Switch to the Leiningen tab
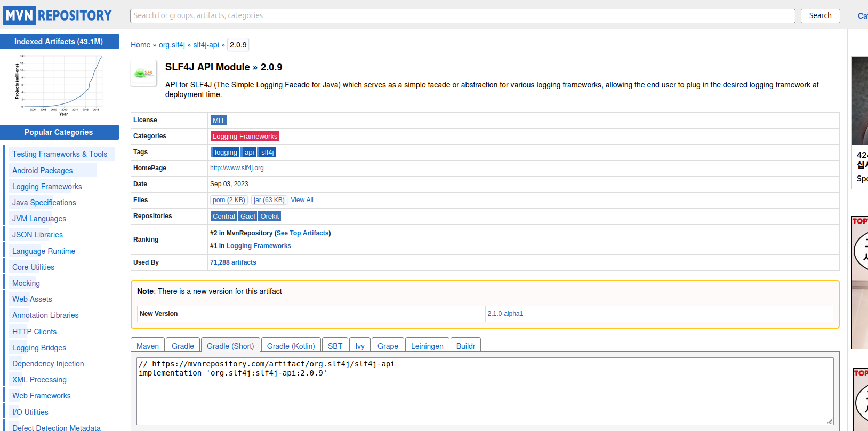 [x=427, y=346]
